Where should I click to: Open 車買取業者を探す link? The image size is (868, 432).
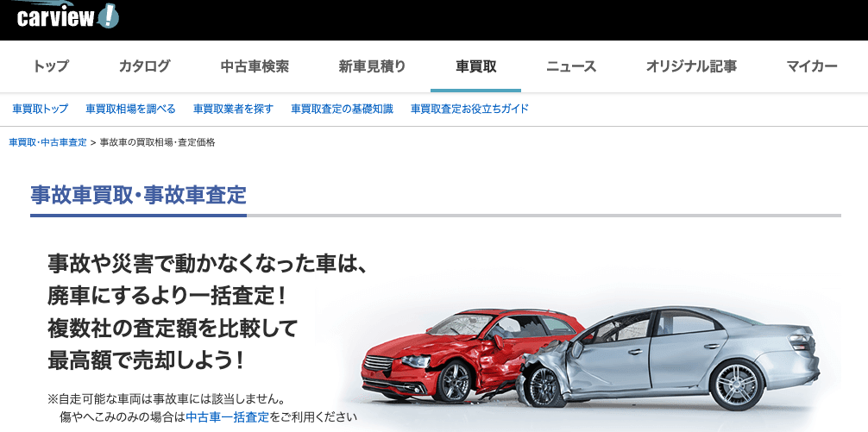234,109
